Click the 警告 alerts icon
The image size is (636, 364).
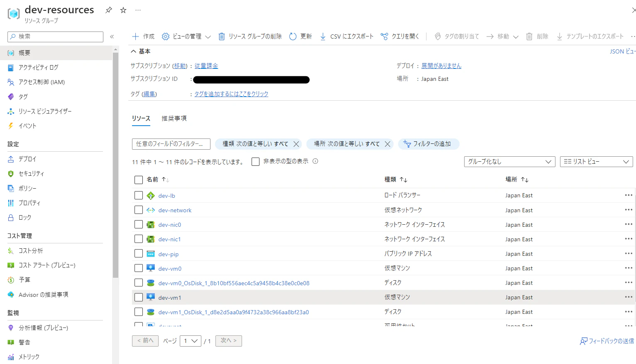(x=11, y=342)
